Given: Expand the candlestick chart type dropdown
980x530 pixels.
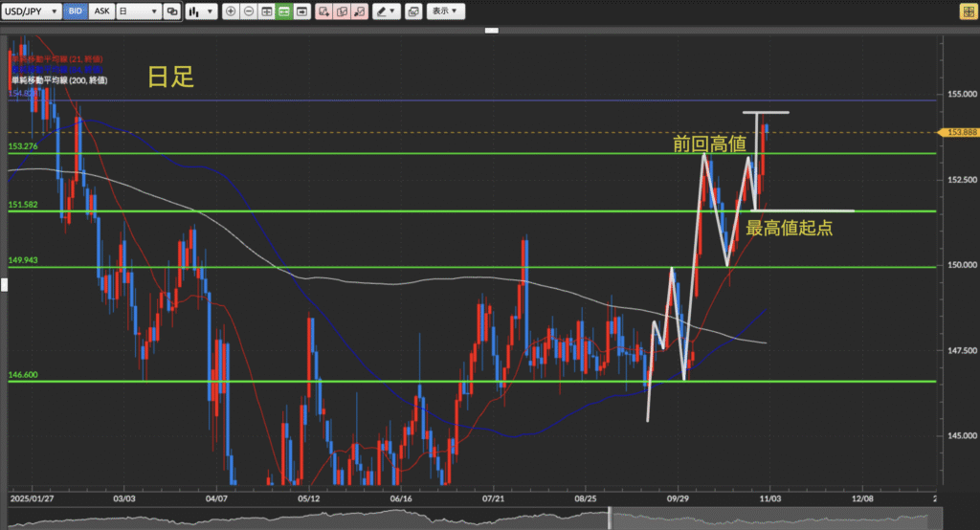Looking at the screenshot, I should coord(199,11).
